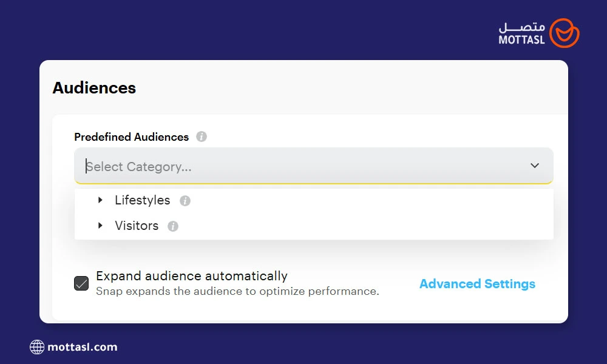607x364 pixels.
Task: Click the Predefined Audiences label text
Action: click(131, 137)
